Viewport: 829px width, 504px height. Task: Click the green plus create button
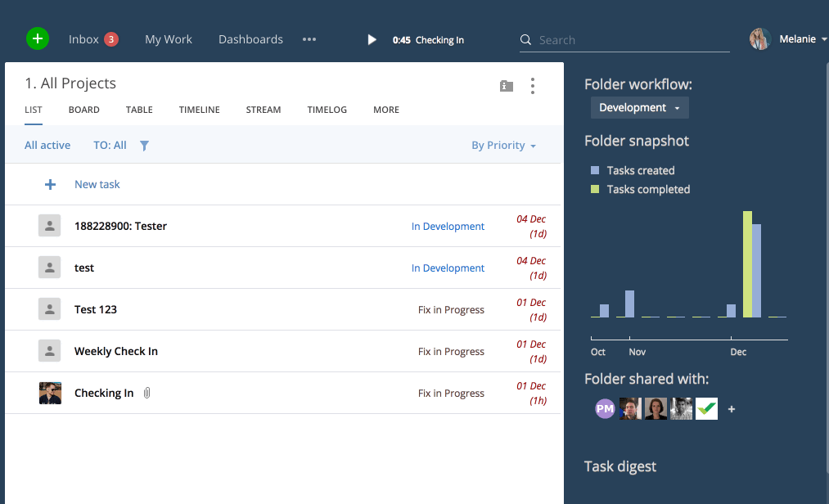click(x=38, y=38)
